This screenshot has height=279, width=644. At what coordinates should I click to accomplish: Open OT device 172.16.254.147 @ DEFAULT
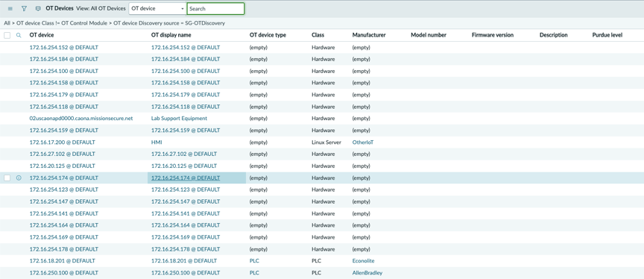[63, 201]
